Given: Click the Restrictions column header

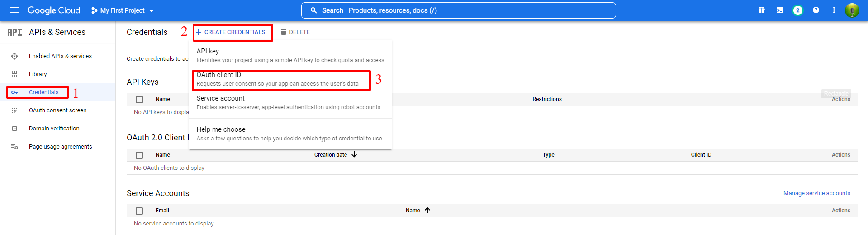Looking at the screenshot, I should click(x=547, y=99).
